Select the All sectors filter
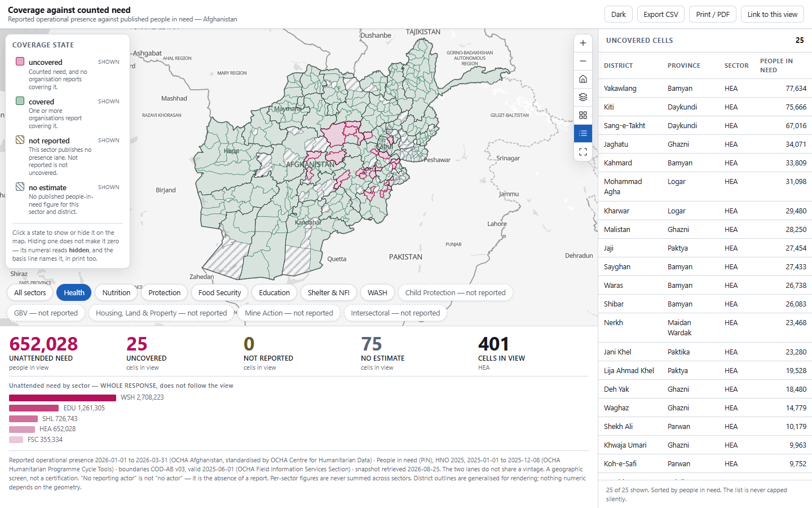This screenshot has width=812, height=508. click(x=30, y=292)
